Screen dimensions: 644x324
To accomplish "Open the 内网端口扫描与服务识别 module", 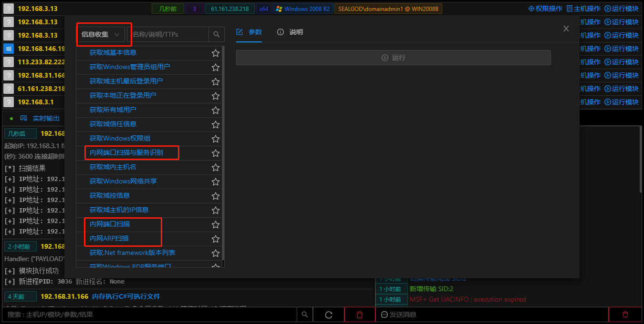I will pyautogui.click(x=126, y=152).
